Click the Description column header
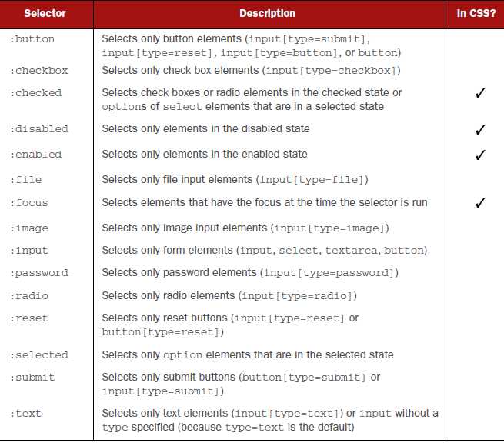504x446 pixels. (x=267, y=14)
